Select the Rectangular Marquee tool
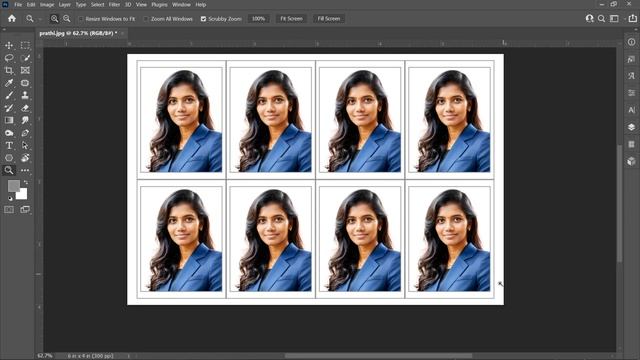The width and height of the screenshot is (640, 360). (x=25, y=45)
